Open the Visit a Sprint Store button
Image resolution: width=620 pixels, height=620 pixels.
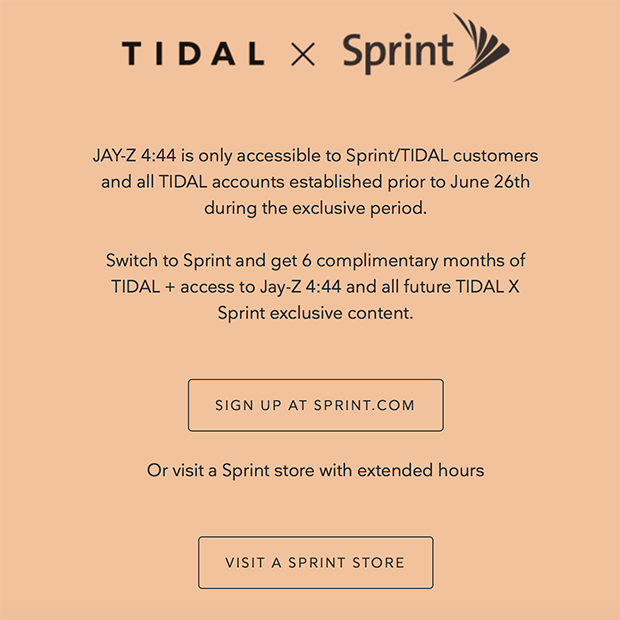[316, 562]
